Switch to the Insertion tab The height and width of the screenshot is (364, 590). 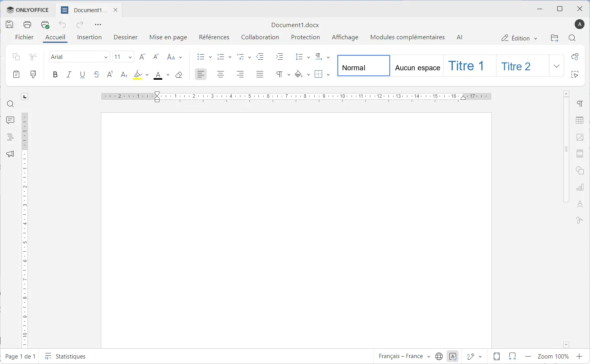89,37
